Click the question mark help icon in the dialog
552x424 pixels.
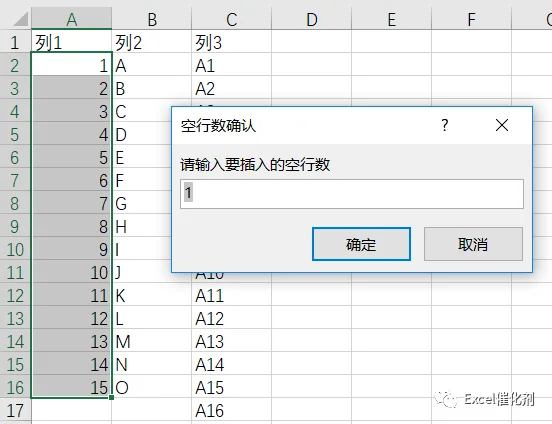tap(445, 125)
